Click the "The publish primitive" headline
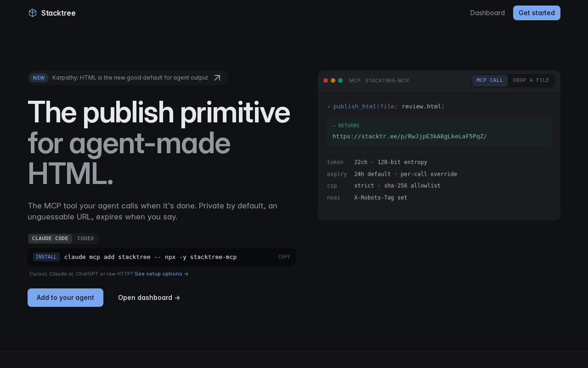Screen dimensions: 588x368 click(x=159, y=112)
